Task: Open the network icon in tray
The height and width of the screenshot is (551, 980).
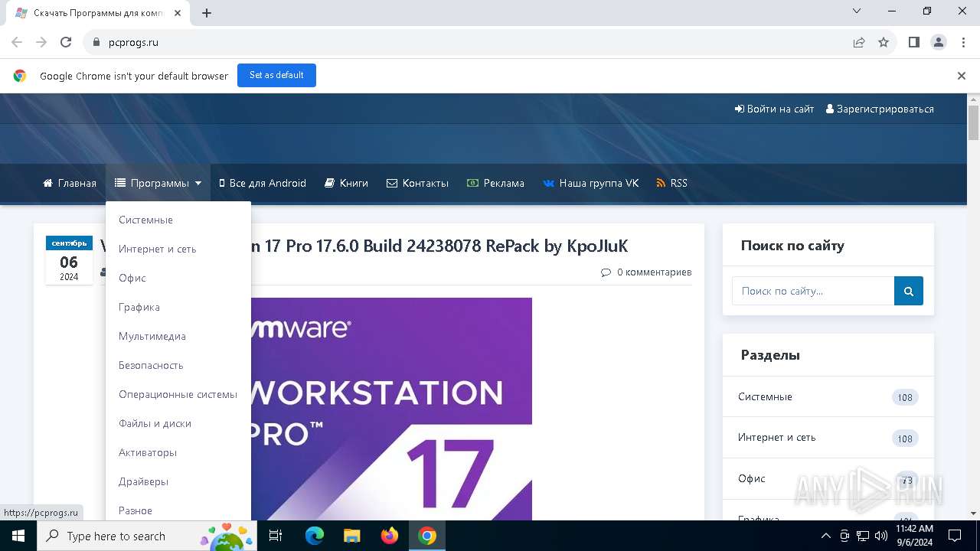Action: pyautogui.click(x=863, y=536)
